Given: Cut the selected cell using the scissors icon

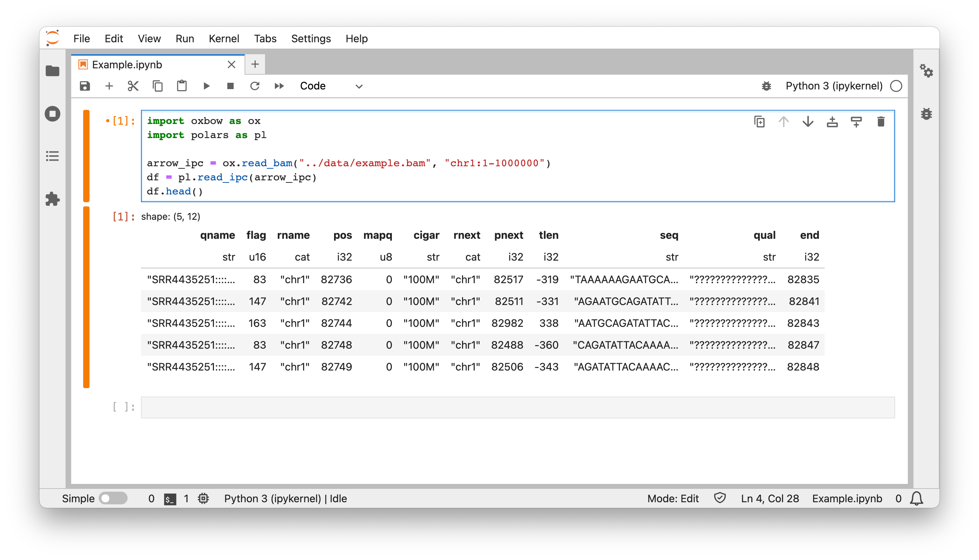Looking at the screenshot, I should tap(133, 86).
